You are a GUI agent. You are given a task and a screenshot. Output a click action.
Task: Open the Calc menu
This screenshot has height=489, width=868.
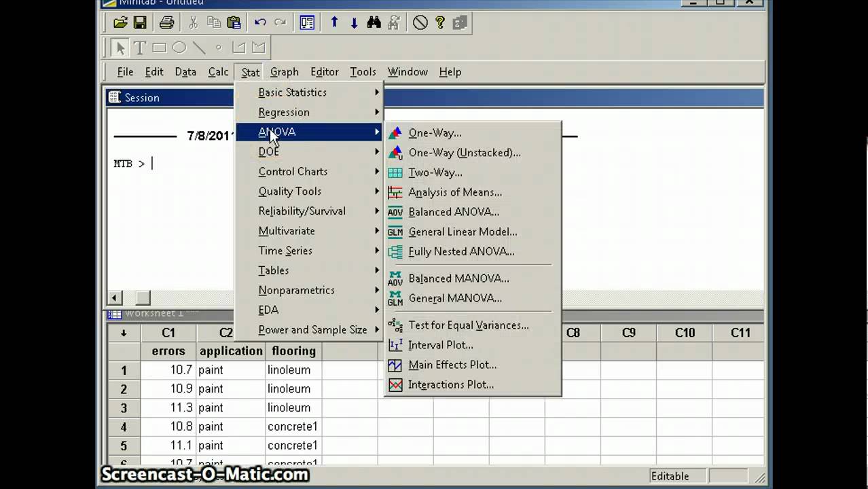218,72
